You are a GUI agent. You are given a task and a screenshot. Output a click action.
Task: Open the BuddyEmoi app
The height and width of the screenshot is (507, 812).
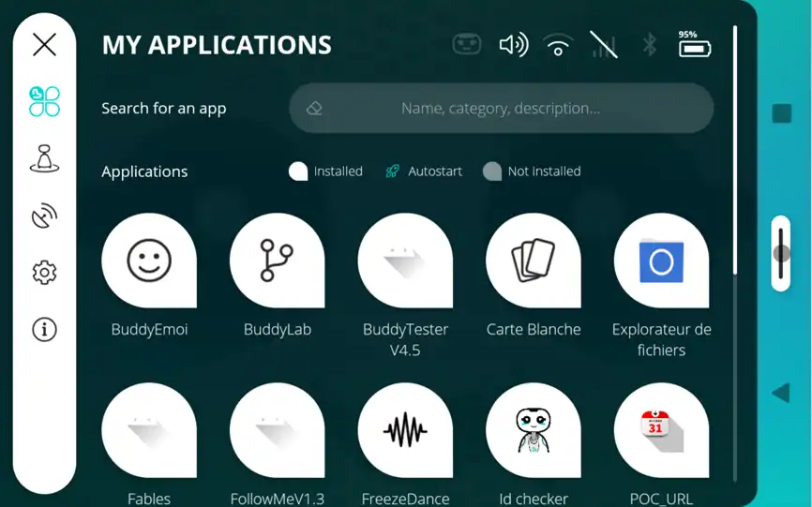pos(149,261)
